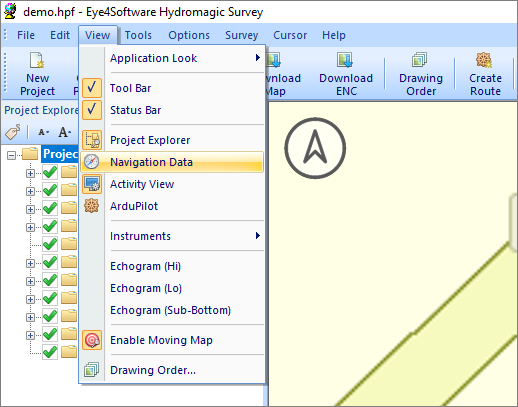Expand the fourth child node under Project
518x407 pixels.
[x=30, y=227]
